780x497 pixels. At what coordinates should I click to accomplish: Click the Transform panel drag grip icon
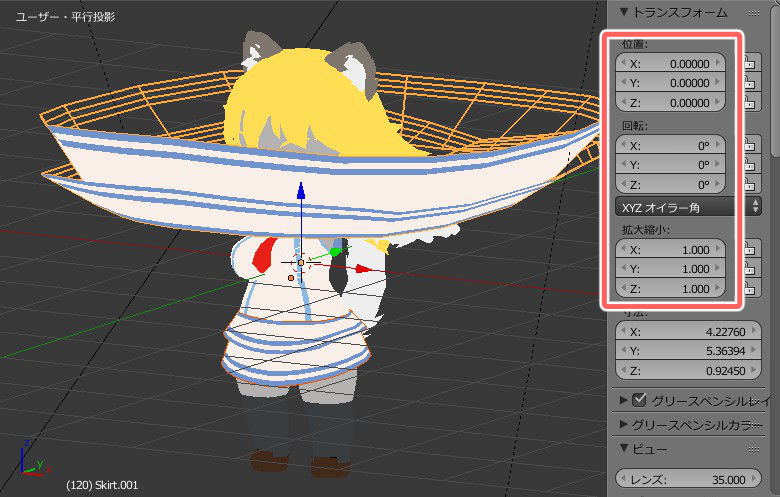point(754,13)
